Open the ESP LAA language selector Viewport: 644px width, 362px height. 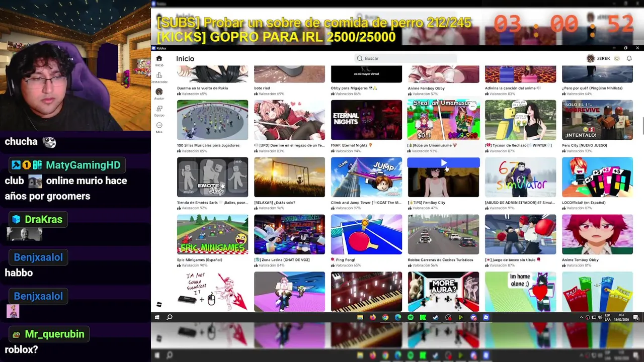[x=609, y=317]
